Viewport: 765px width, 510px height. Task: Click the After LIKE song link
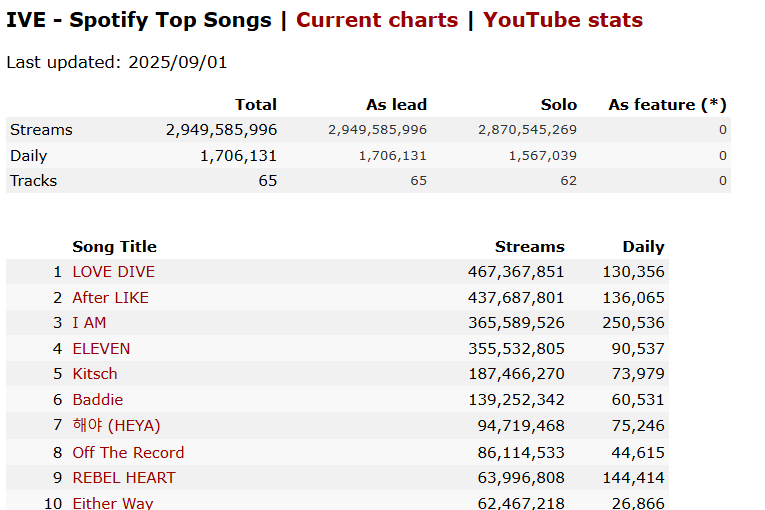pos(111,298)
